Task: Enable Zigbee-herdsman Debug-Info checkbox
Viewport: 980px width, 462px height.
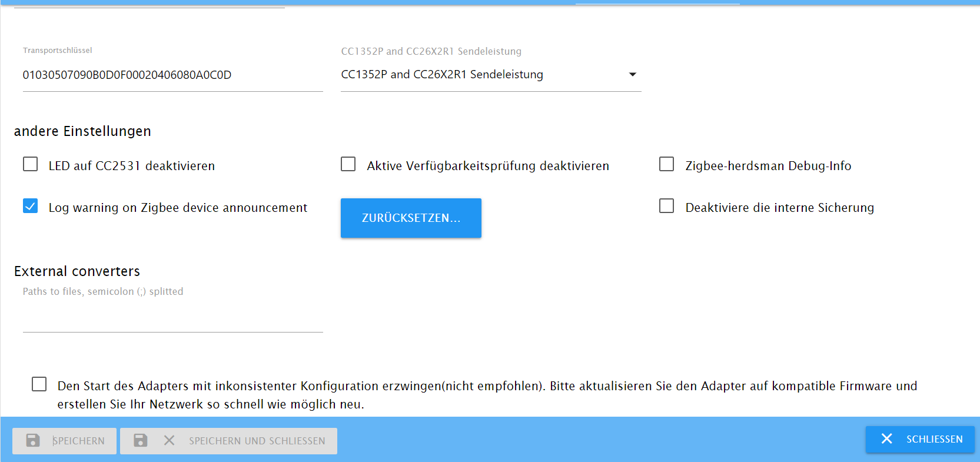Action: coord(667,164)
